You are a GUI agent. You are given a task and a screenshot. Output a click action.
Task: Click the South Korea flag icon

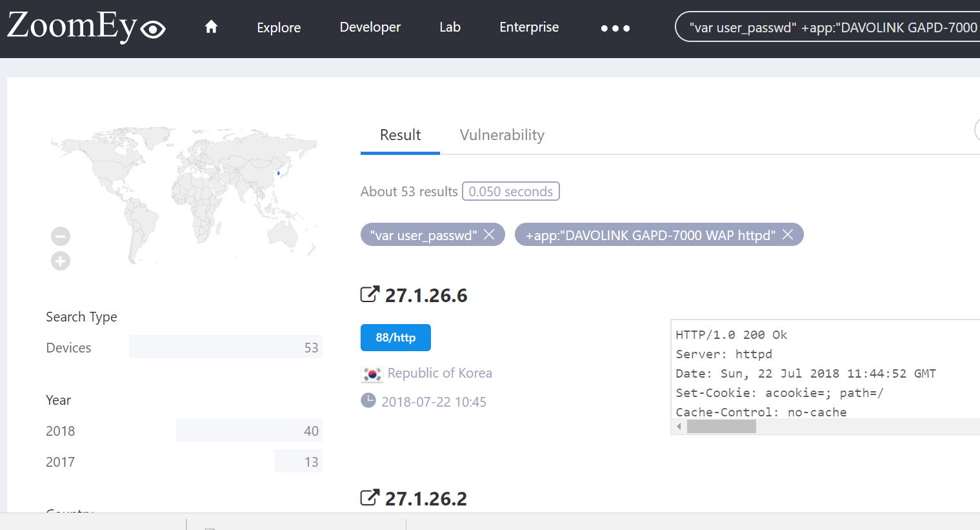[x=372, y=374]
